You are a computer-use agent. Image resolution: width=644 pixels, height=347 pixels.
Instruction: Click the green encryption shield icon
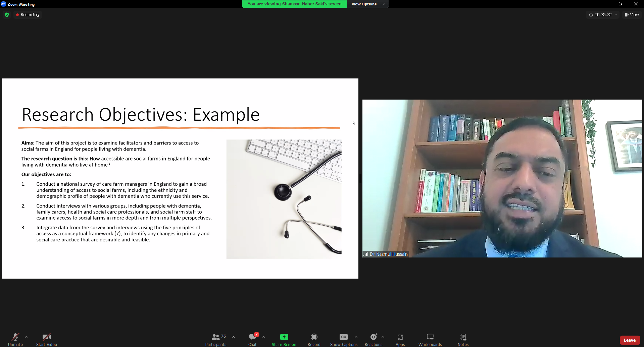pyautogui.click(x=7, y=15)
